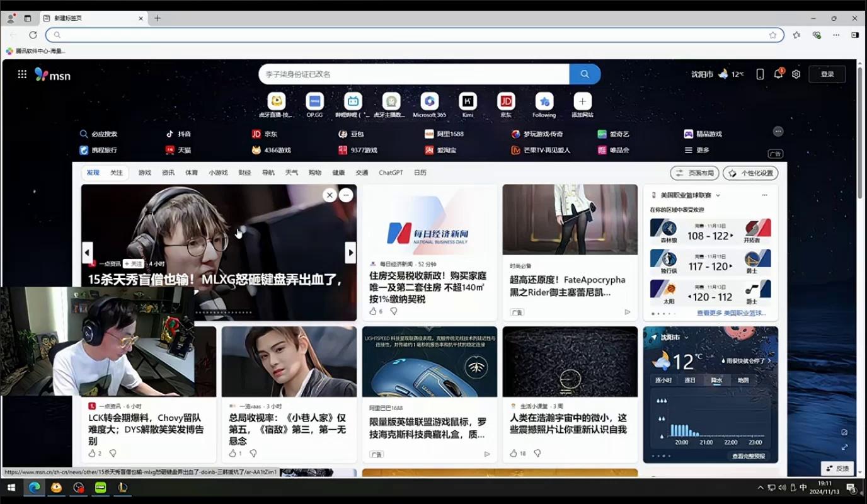Dismiss the featured MLXG news card
The width and height of the screenshot is (867, 504).
click(330, 195)
